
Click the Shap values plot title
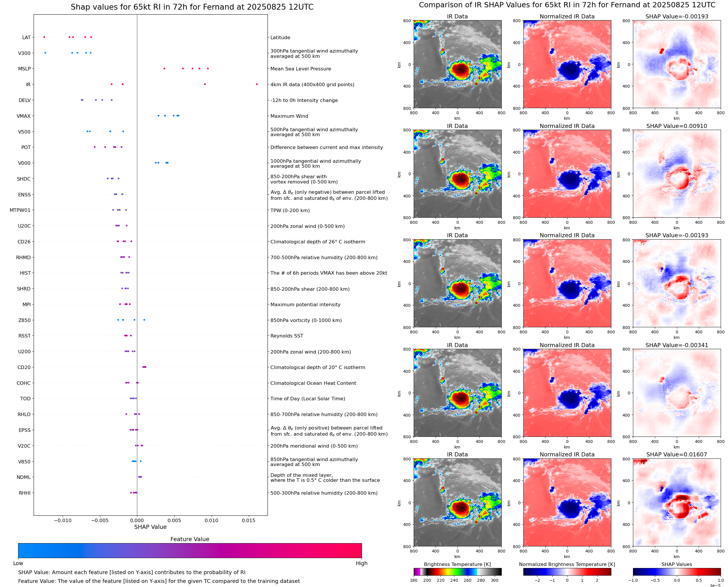(x=192, y=7)
